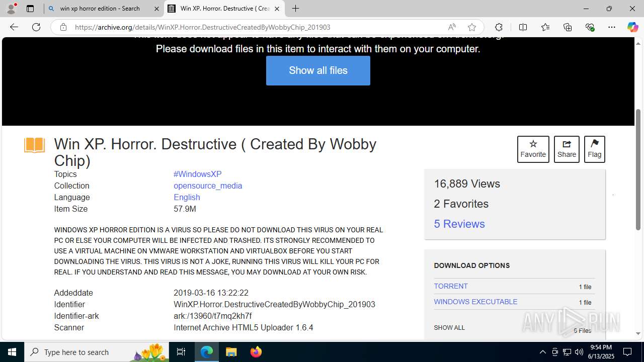Open the taskbar clock and date
This screenshot has width=644, height=362.
[x=602, y=352]
